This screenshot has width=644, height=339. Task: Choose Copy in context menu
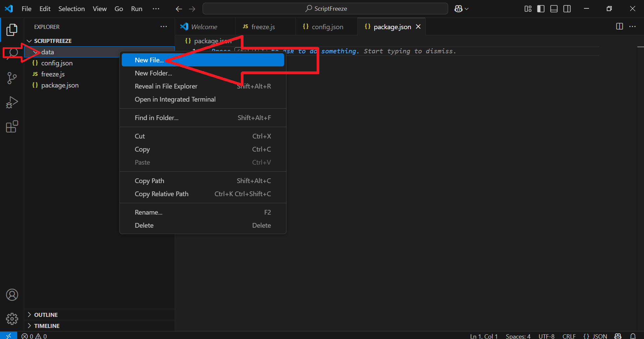[x=203, y=149]
